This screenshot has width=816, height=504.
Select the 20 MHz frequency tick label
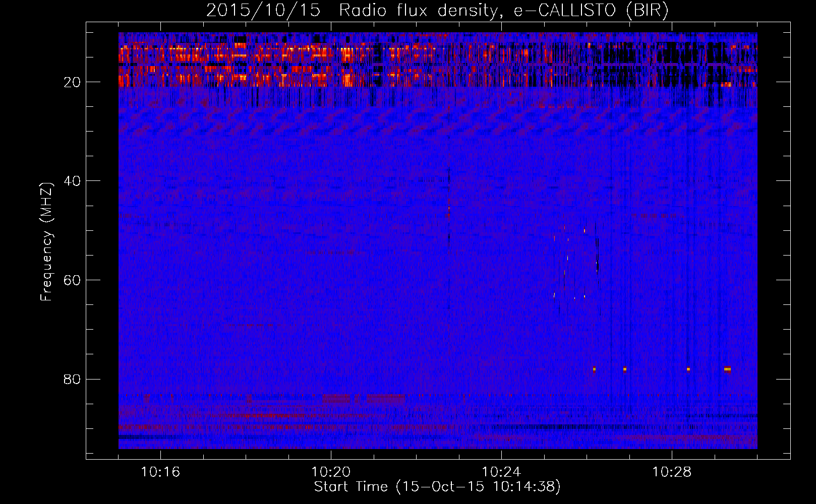pos(73,82)
